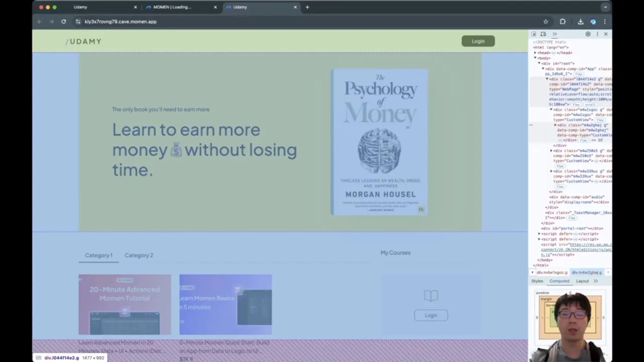Select the Category 1 tab
644x362 pixels.
(99, 255)
